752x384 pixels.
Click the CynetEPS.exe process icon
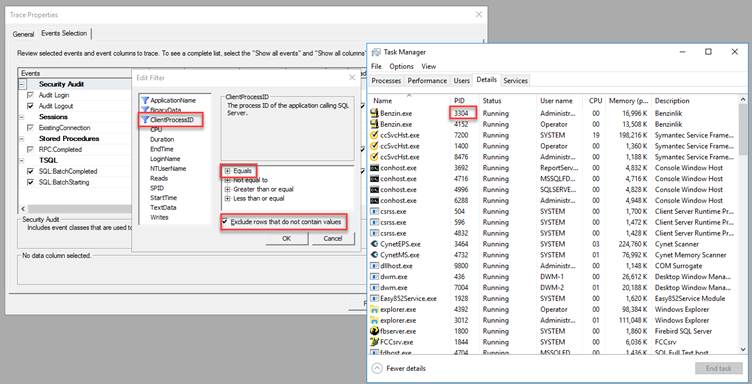coord(375,244)
